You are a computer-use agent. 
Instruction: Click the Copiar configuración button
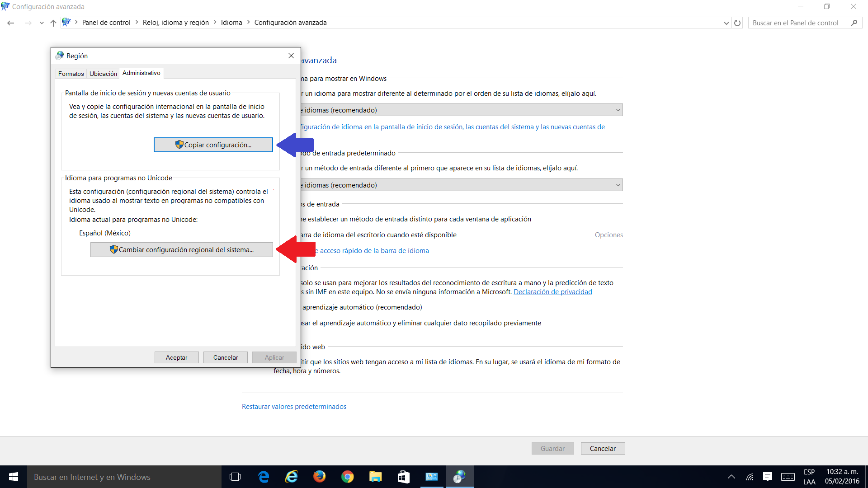213,145
